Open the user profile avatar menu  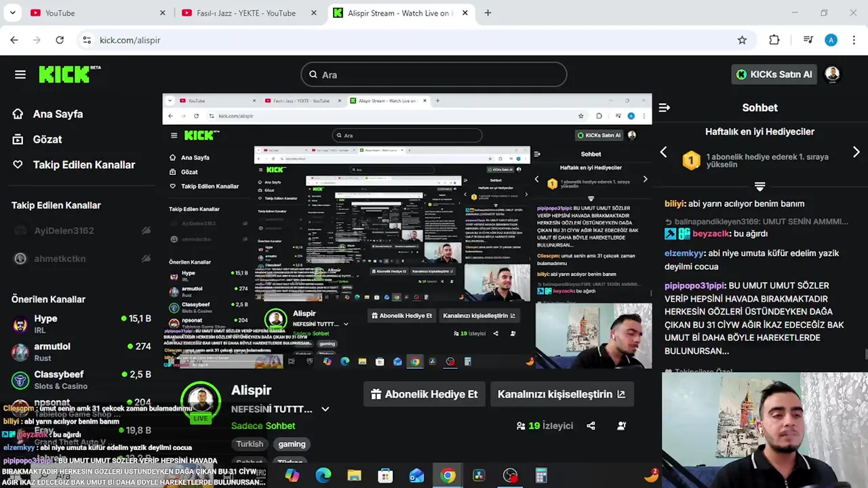click(832, 75)
